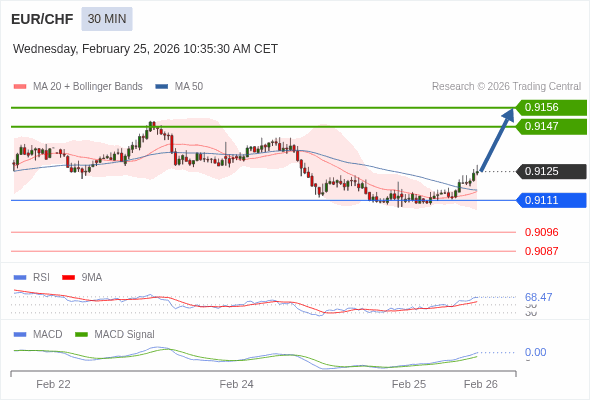Click the 9MA legend red swatch
Viewport: 590px width, 400px height.
click(x=68, y=278)
